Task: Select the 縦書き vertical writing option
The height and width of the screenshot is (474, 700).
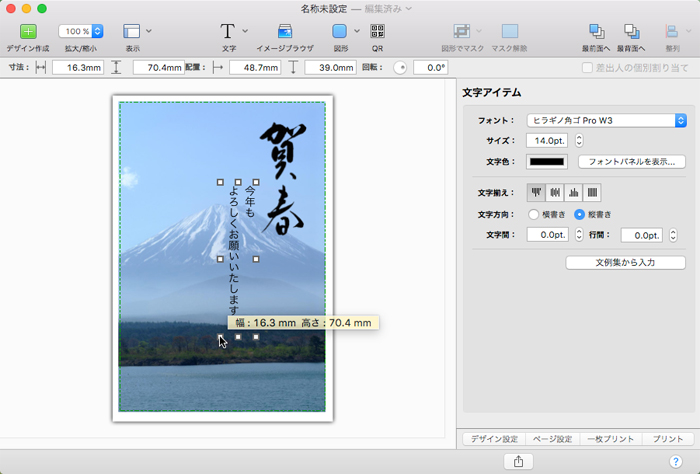Action: tap(580, 214)
